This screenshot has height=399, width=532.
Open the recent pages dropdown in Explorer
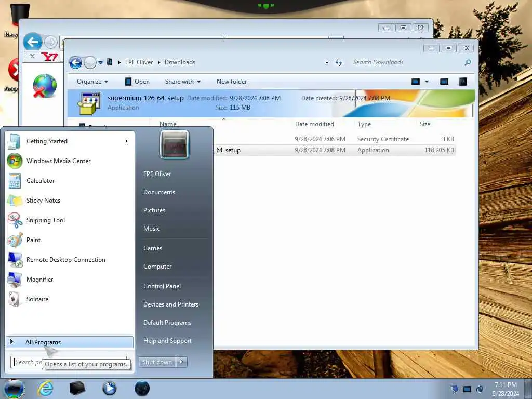coord(100,63)
